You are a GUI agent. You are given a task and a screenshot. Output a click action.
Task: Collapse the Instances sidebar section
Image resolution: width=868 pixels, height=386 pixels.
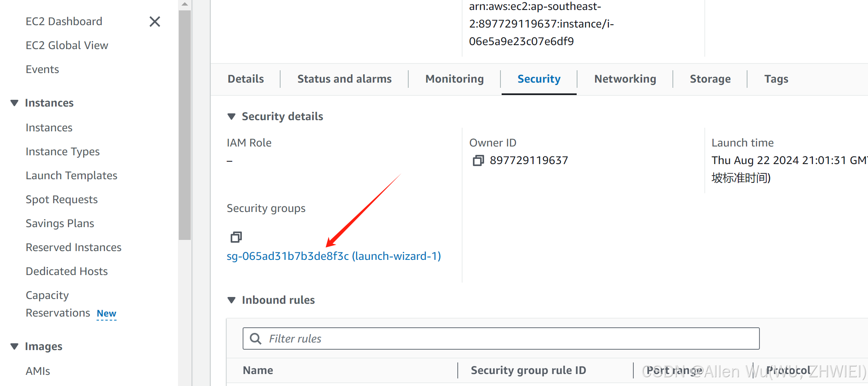coord(14,103)
